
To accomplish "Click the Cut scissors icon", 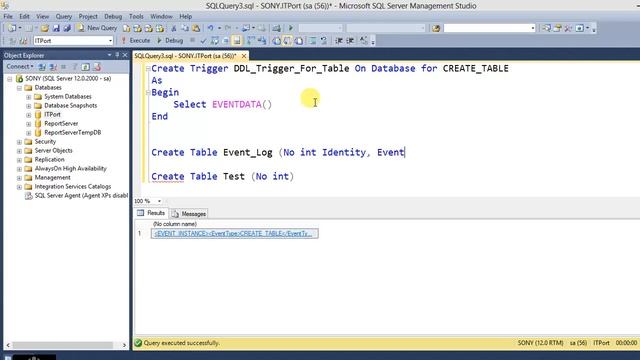I will point(173,28).
